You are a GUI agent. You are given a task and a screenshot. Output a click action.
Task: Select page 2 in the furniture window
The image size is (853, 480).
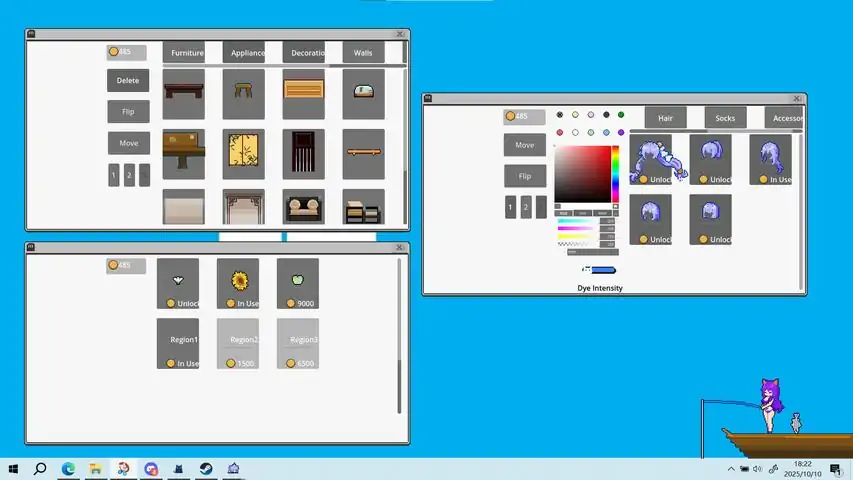[129, 175]
